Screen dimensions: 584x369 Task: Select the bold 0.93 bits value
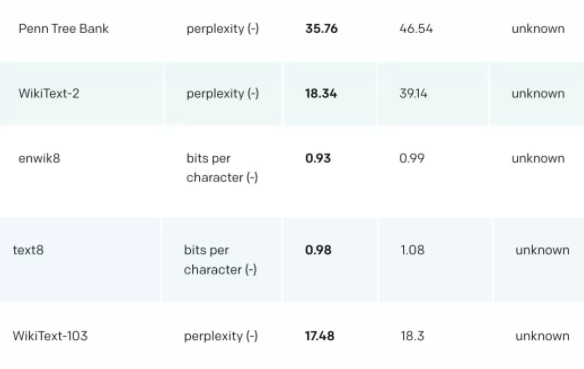point(318,158)
